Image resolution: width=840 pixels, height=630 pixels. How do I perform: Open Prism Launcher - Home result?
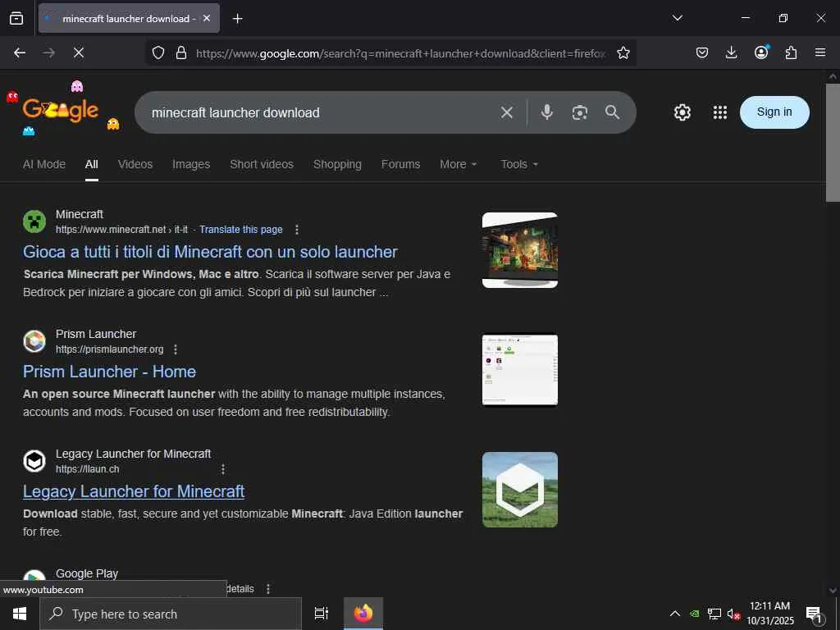[109, 372]
